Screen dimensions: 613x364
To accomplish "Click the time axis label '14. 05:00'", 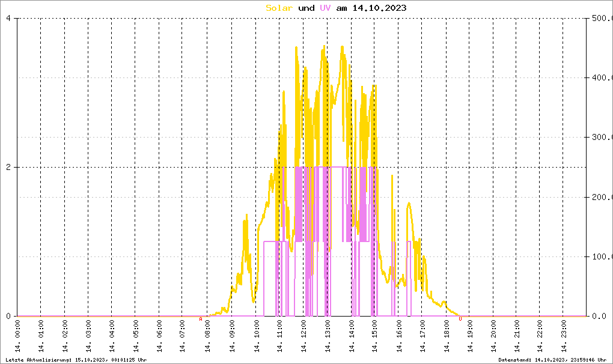I will (x=136, y=336).
